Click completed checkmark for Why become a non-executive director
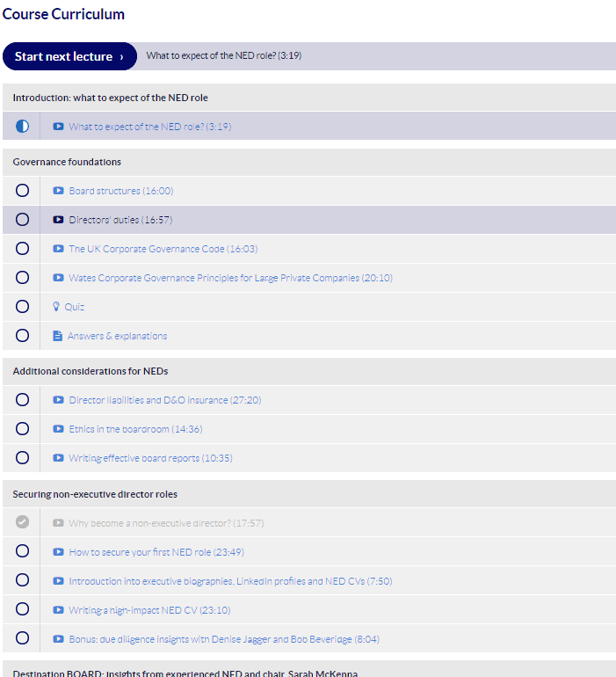Image resolution: width=616 pixels, height=677 pixels. 23,522
